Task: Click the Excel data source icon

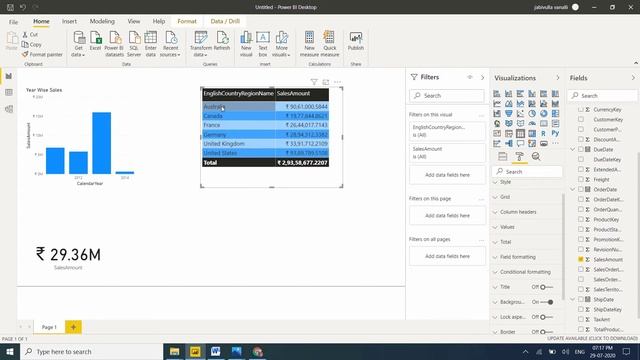Action: tap(96, 41)
